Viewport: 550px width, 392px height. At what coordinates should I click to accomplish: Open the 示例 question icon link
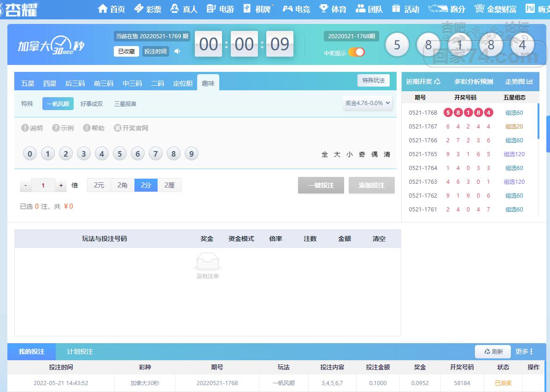click(x=63, y=128)
